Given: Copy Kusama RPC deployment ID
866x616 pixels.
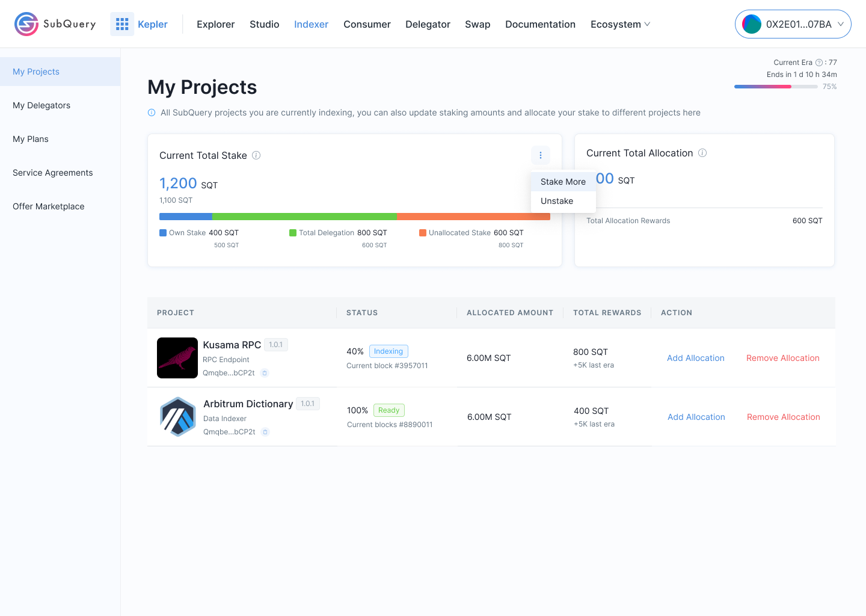Looking at the screenshot, I should [x=265, y=373].
